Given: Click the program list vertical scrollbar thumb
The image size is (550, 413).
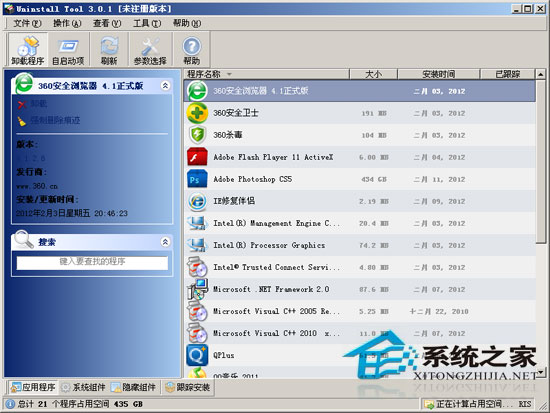Looking at the screenshot, I should click(x=541, y=161).
